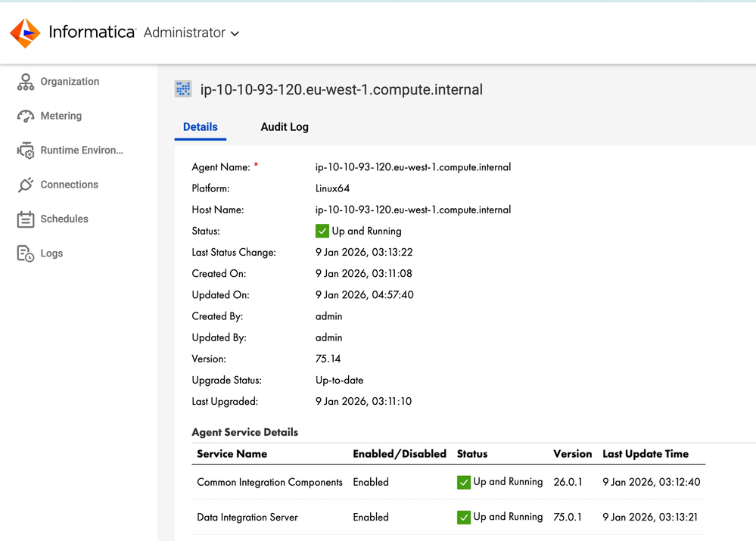The height and width of the screenshot is (541, 756).
Task: Click the Organization sidebar icon
Action: tap(26, 82)
